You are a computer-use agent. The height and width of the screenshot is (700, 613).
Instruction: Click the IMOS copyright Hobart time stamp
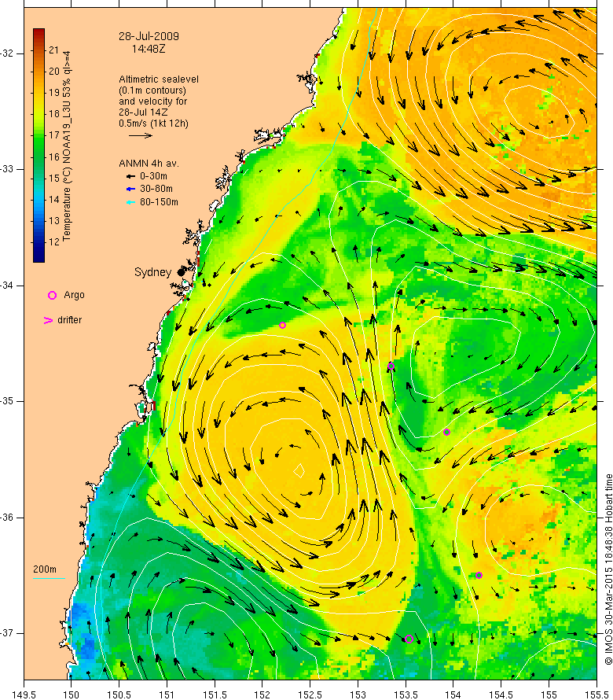[608, 569]
